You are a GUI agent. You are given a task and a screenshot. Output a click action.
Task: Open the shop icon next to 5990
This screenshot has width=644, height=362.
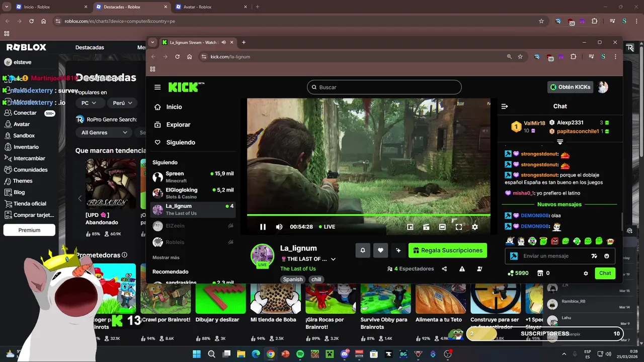(x=540, y=273)
